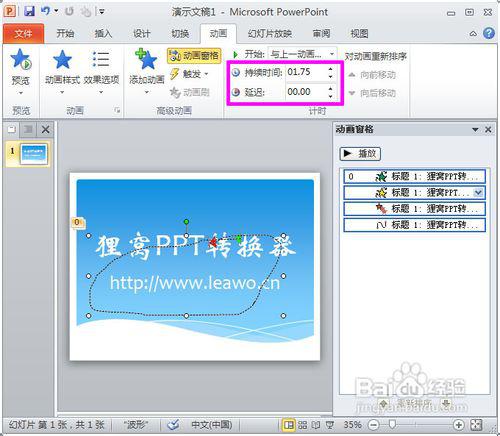Screen dimensions: 500x436
Task: Click the zoom slider handle
Action: (x=393, y=424)
